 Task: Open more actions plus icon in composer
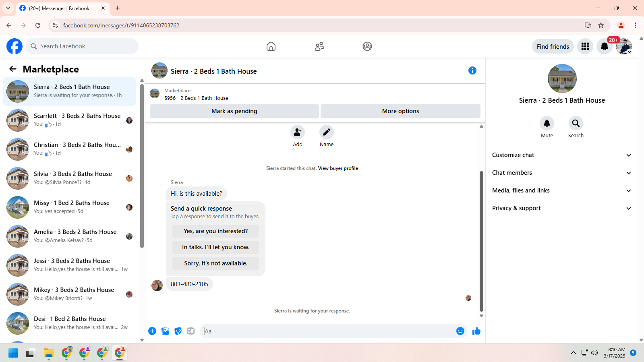point(152,331)
